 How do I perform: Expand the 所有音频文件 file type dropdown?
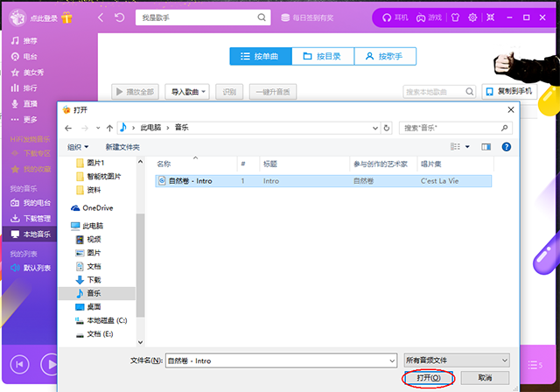pos(456,360)
